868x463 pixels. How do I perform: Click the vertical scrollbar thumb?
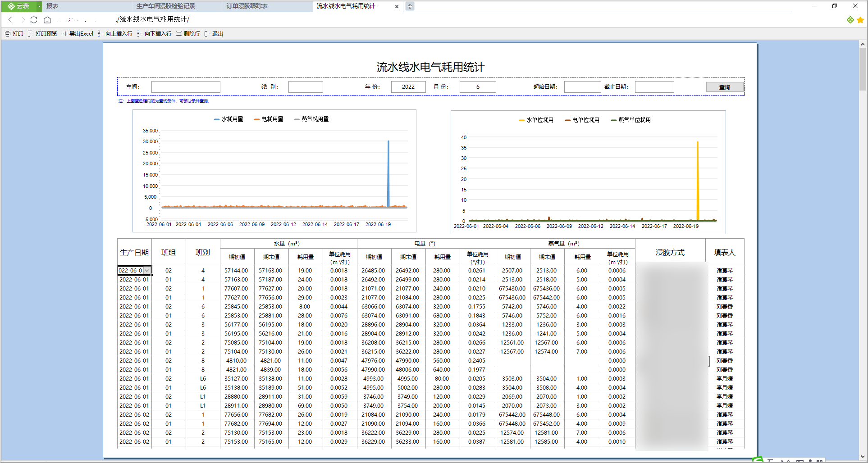(863, 69)
